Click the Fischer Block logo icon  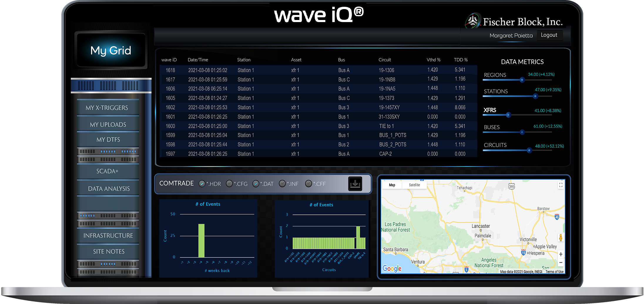(x=472, y=21)
